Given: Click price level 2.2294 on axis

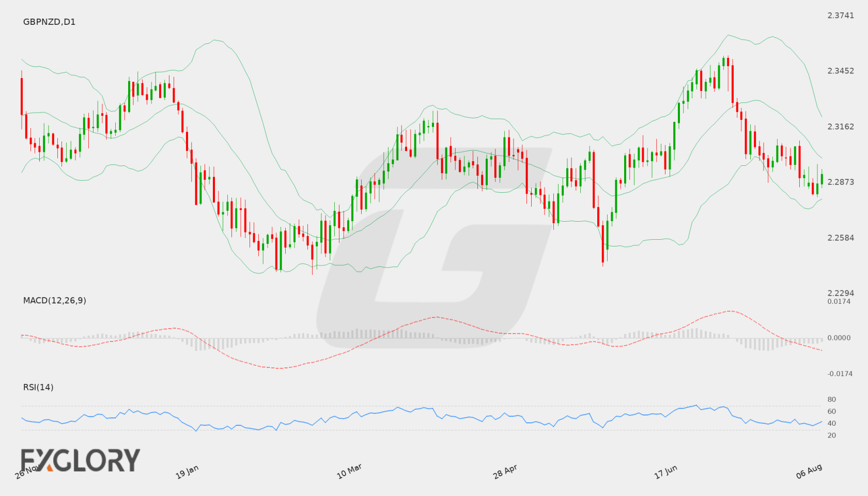Looking at the screenshot, I should pyautogui.click(x=841, y=293).
